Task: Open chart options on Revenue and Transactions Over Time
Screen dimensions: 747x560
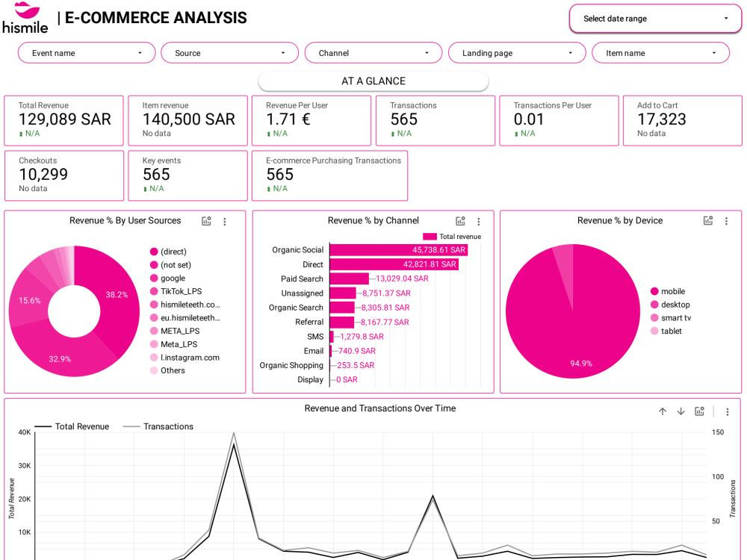Action: coord(699,411)
